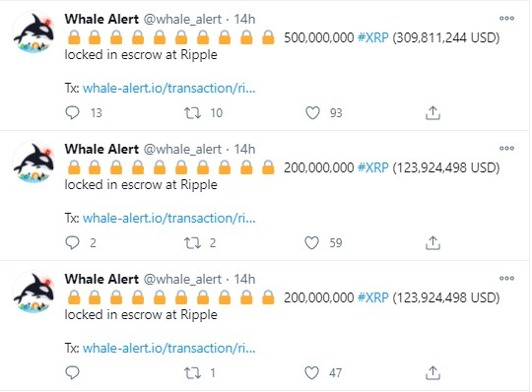This screenshot has height=392, width=532.
Task: Open more options on the first tweet
Action: tap(506, 19)
